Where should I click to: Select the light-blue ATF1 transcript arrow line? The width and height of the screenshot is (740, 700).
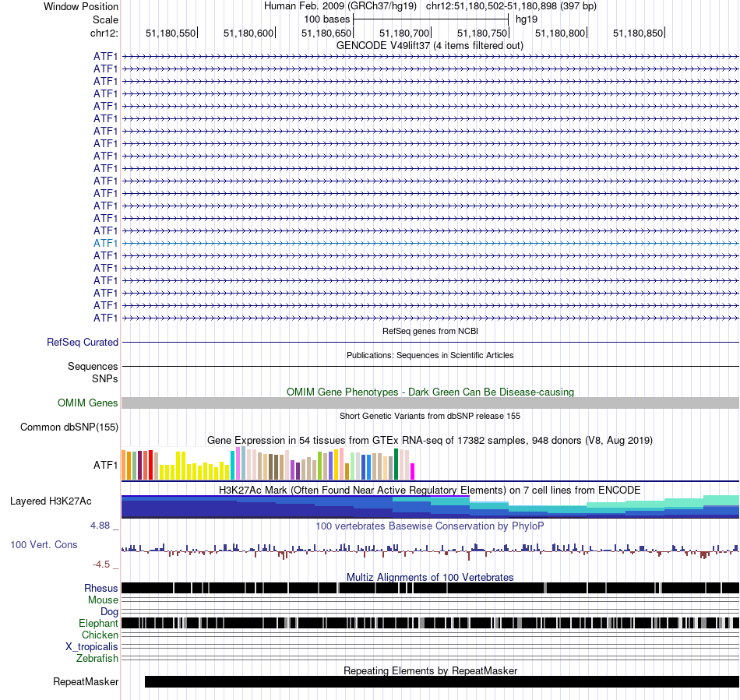(x=431, y=244)
